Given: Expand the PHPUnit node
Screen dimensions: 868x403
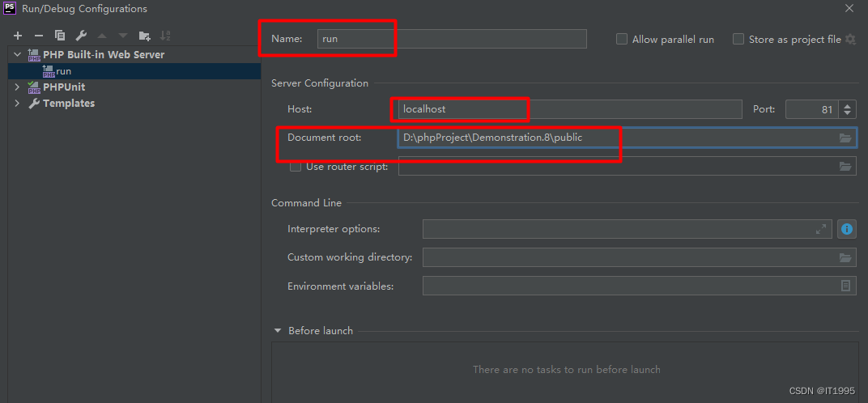Looking at the screenshot, I should [x=17, y=87].
